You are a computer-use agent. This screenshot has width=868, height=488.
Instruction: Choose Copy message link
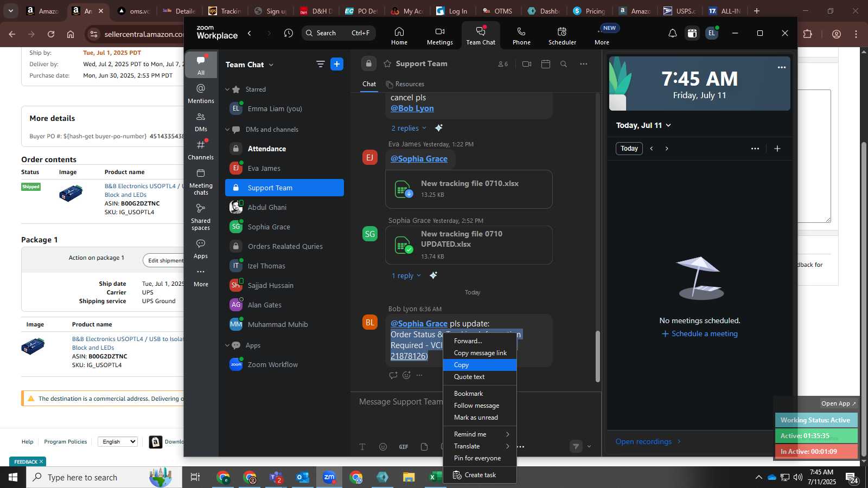click(480, 353)
